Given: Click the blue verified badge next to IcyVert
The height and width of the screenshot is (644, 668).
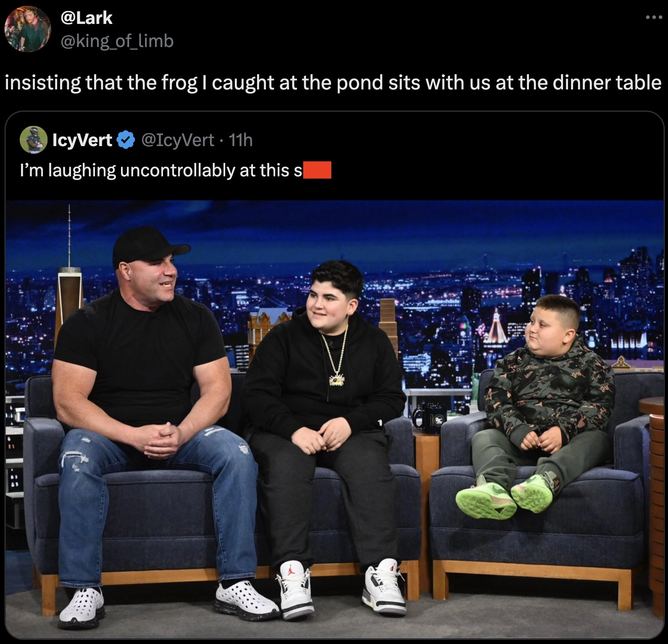Looking at the screenshot, I should [x=126, y=140].
